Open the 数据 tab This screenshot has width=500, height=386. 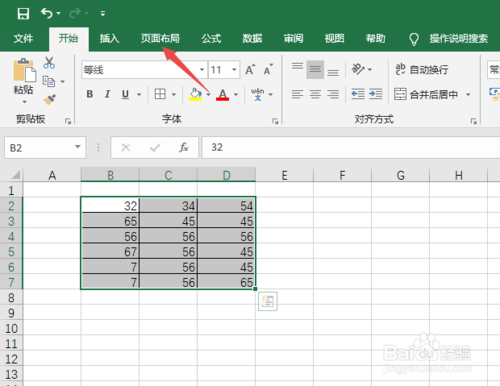point(252,39)
